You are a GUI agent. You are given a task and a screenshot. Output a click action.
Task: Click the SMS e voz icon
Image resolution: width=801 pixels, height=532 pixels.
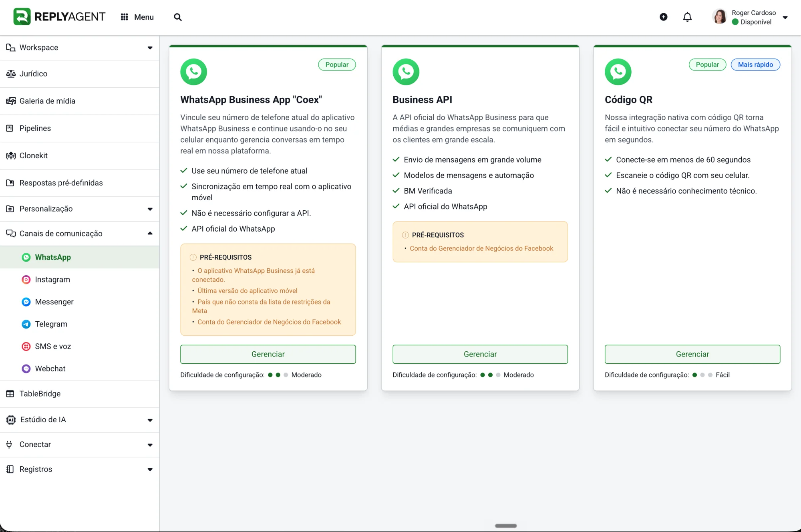[x=26, y=347]
